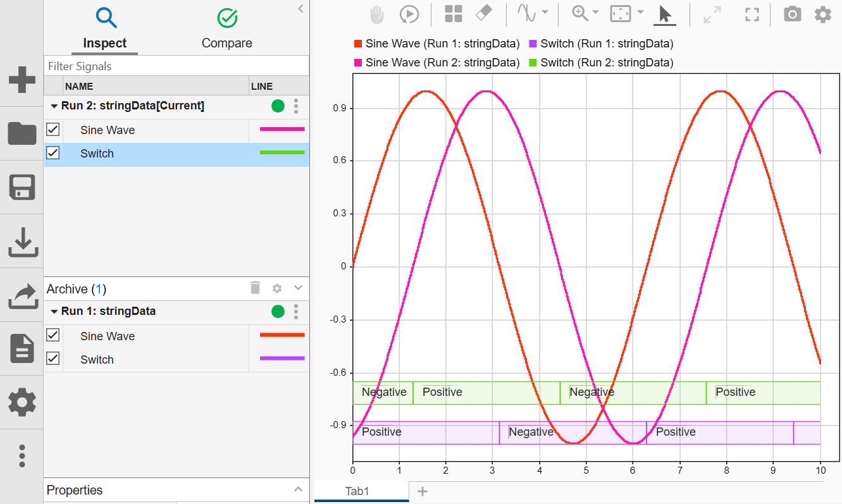The height and width of the screenshot is (504, 842).
Task: Add a new plot tab with plus button
Action: [423, 491]
